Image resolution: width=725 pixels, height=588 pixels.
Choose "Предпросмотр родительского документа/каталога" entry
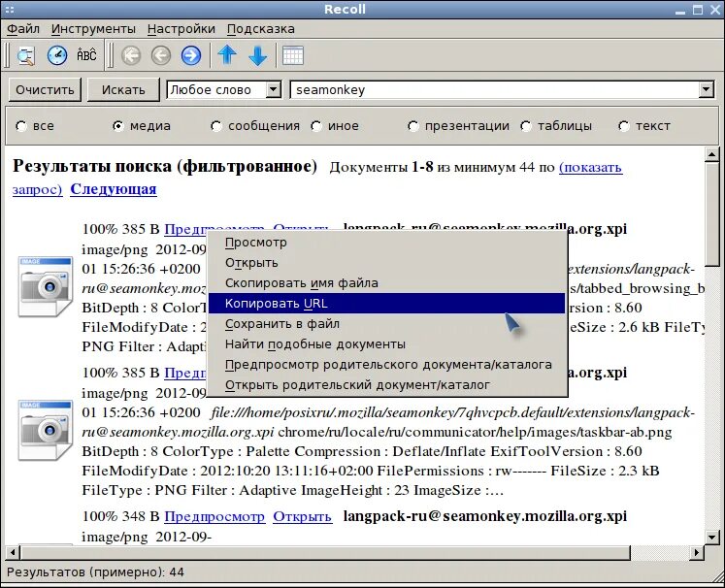(386, 364)
